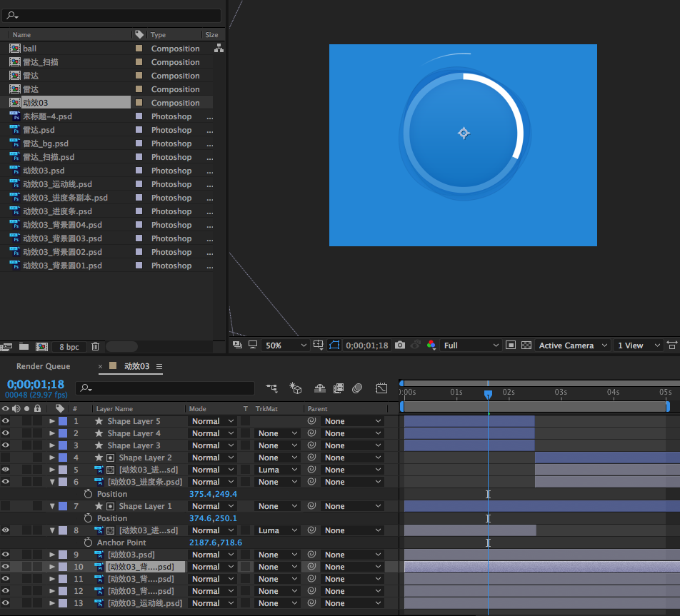Screen dimensions: 680x616
Task: Click the snapshot camera icon
Action: (x=400, y=345)
